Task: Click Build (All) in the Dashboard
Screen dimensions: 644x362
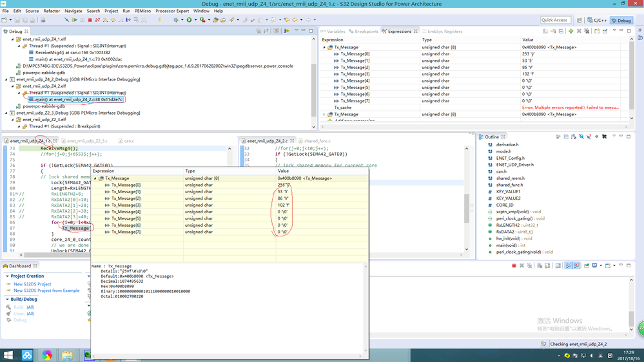Action: pyautogui.click(x=24, y=307)
